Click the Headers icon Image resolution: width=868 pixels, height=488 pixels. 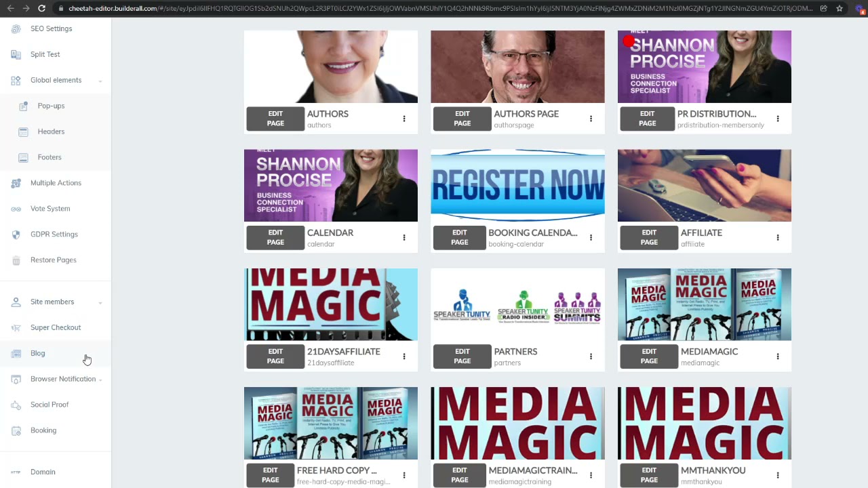coord(23,131)
